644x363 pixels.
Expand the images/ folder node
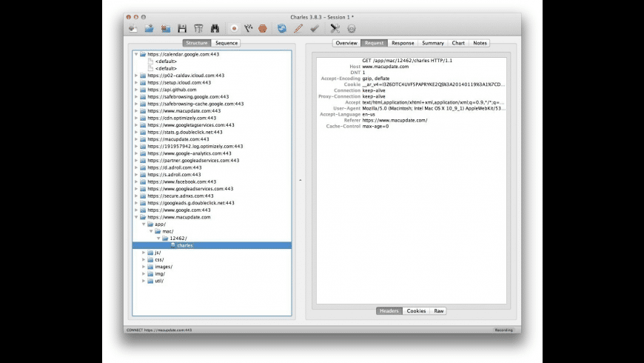click(x=144, y=267)
